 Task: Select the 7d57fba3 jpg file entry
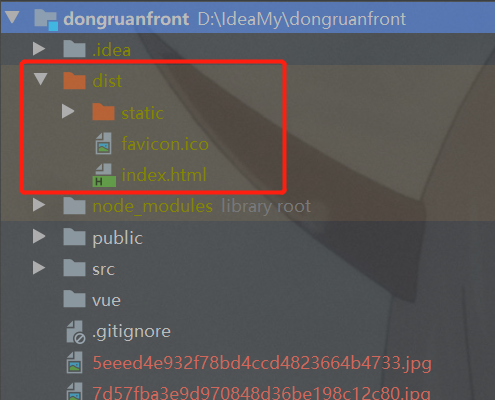coord(262,393)
